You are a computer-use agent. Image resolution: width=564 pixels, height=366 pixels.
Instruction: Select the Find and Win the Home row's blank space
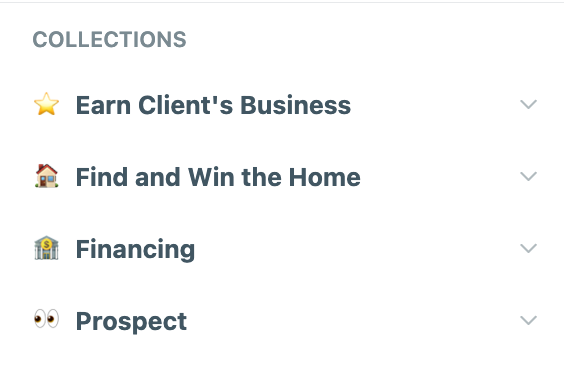(440, 176)
